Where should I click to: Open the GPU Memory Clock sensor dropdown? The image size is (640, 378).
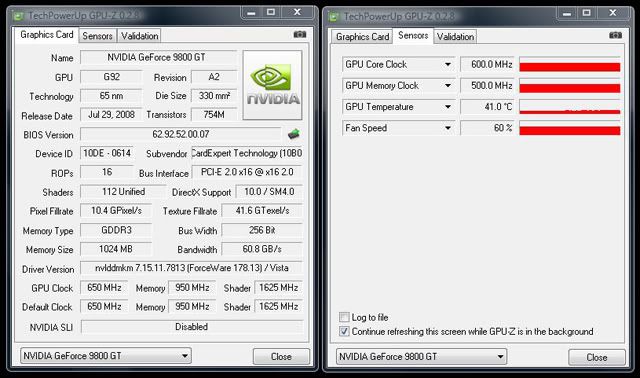coord(448,86)
